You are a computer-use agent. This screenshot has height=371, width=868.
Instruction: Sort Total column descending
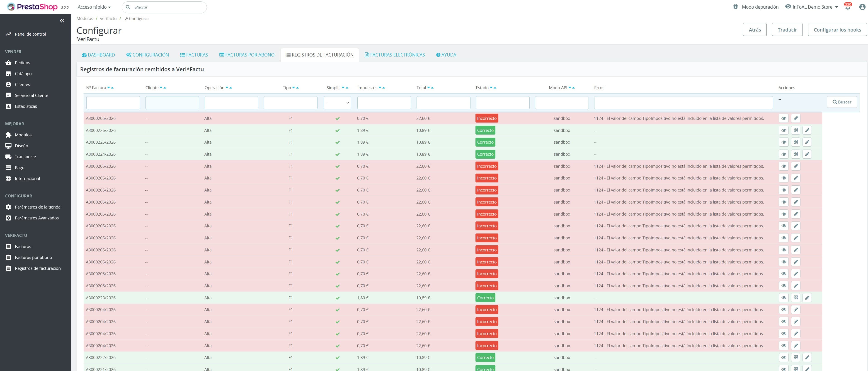coord(429,88)
